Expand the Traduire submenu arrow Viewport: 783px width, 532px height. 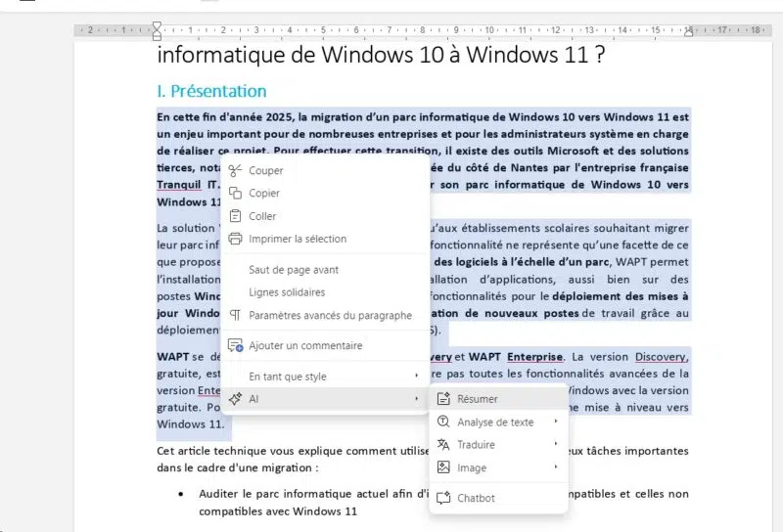(555, 444)
